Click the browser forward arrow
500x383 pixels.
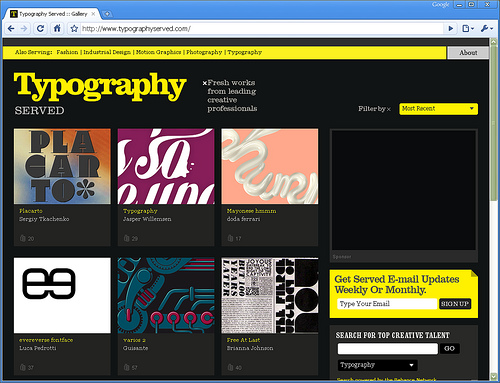point(24,29)
